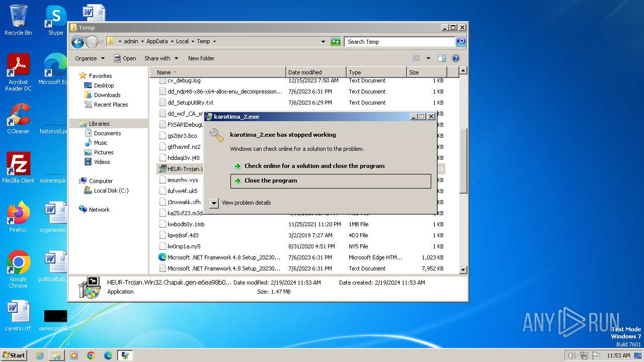Open Windows Media Player taskbar icon

[74, 355]
